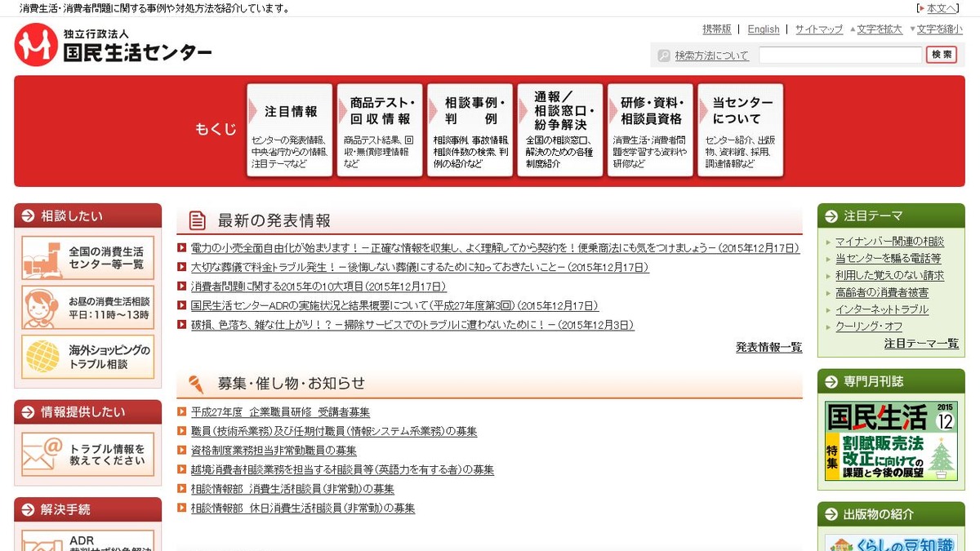Open the クーリング・オフ theme link
The height and width of the screenshot is (551, 980).
869,327
